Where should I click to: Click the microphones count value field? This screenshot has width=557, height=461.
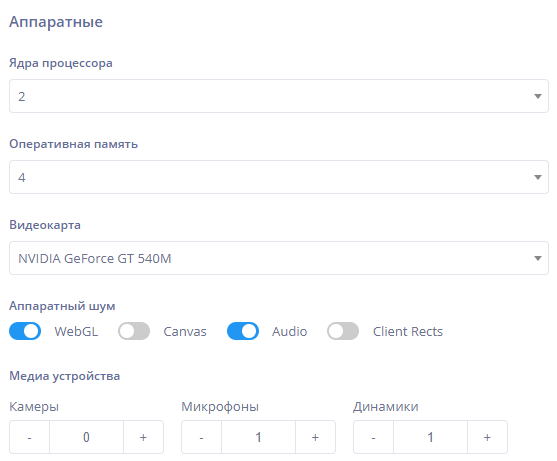coord(258,437)
